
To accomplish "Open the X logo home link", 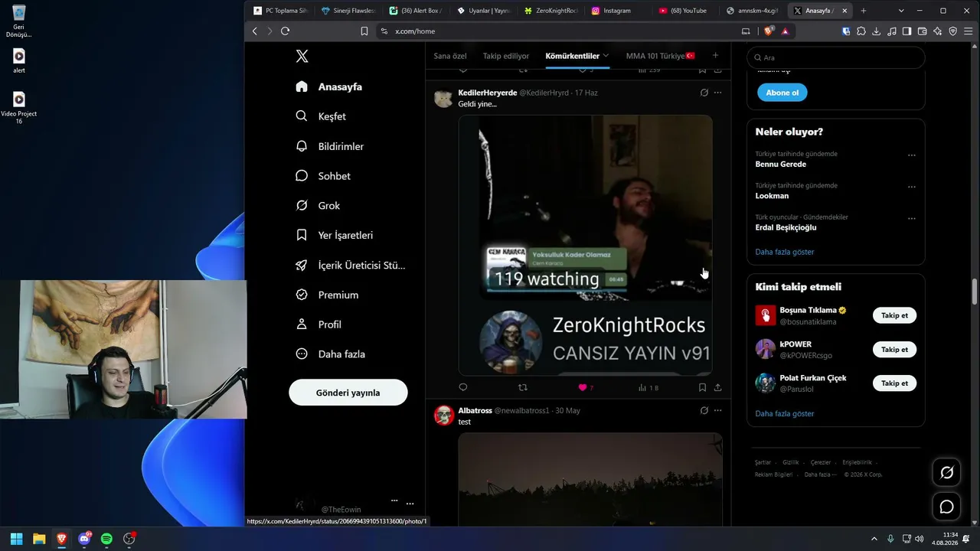I will [302, 56].
